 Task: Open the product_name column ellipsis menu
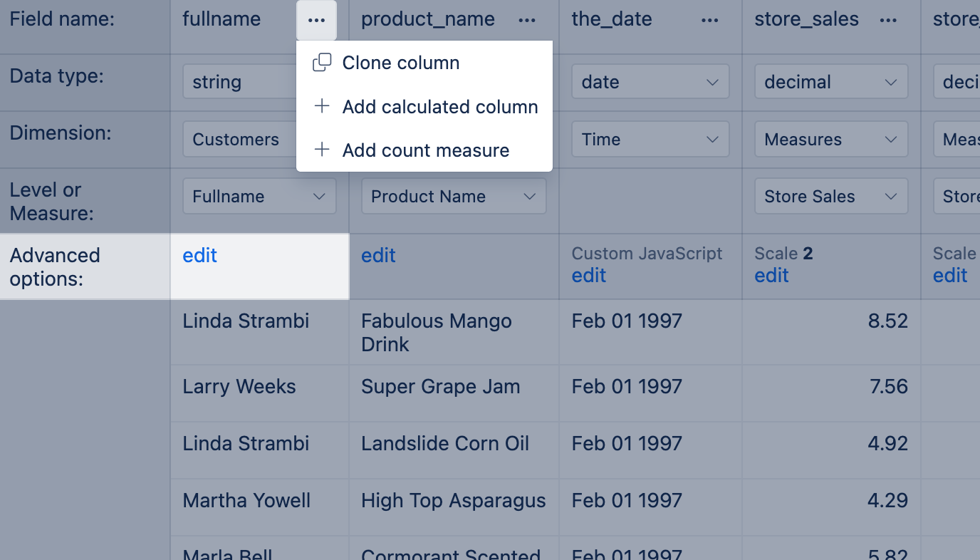527,21
